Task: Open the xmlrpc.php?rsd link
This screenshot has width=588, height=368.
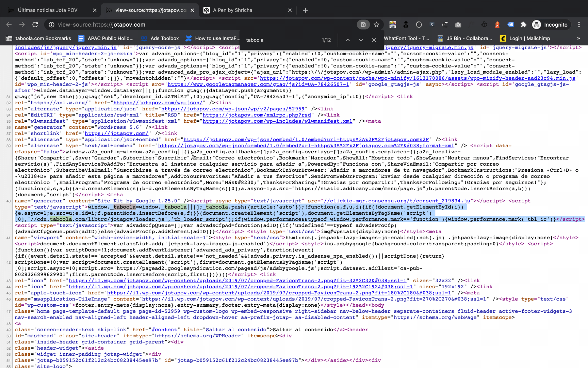Action: [x=257, y=115]
